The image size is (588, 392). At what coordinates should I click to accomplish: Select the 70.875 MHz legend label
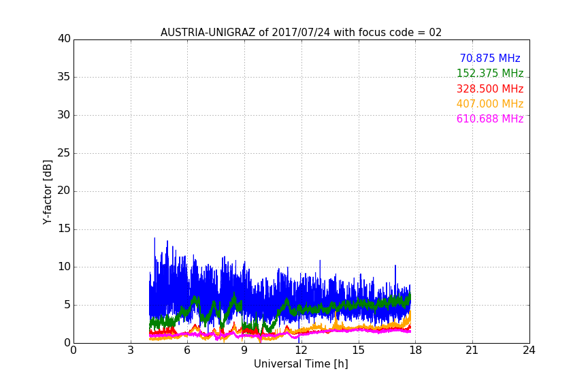(x=490, y=58)
